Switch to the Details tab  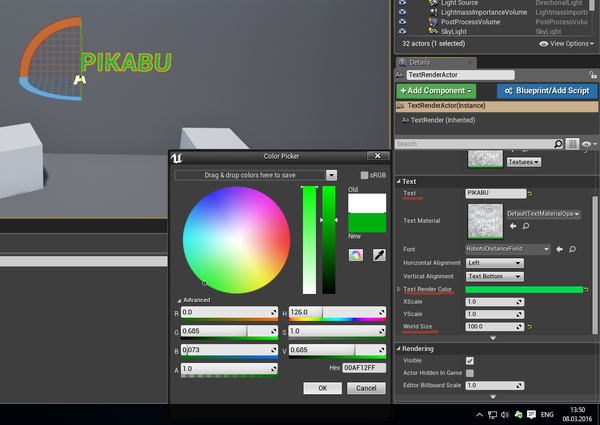coord(419,62)
